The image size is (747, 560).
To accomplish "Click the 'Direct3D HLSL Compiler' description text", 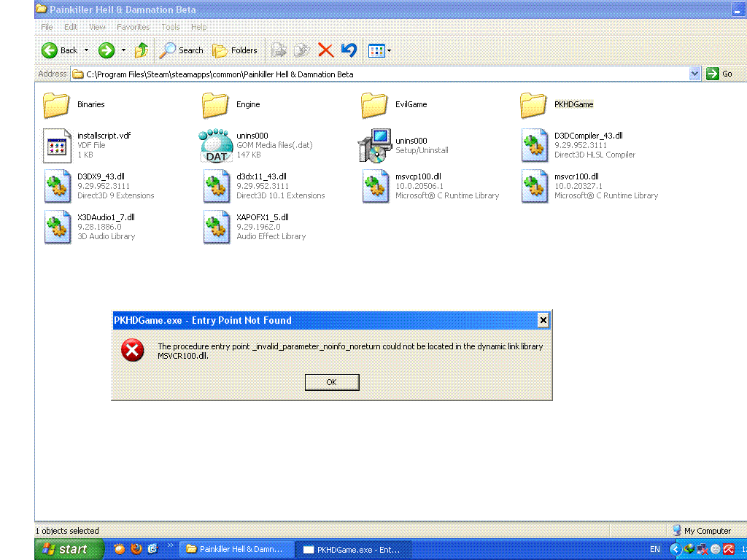I will [595, 155].
